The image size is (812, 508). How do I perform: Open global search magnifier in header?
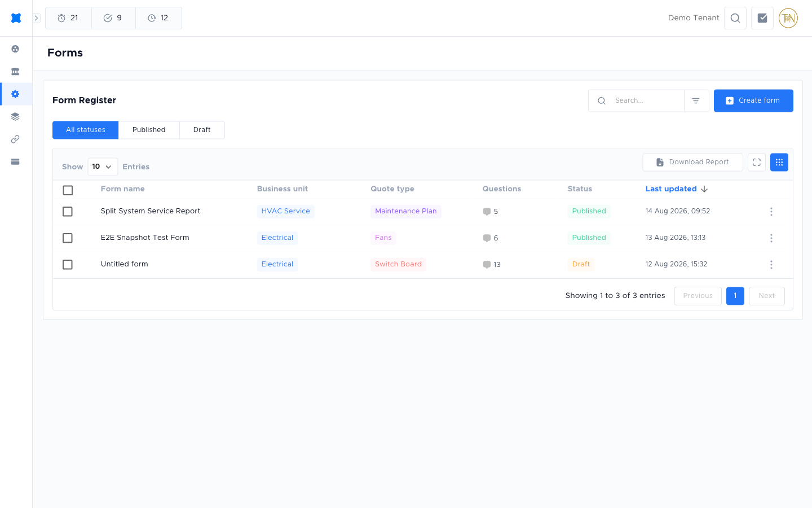[735, 18]
